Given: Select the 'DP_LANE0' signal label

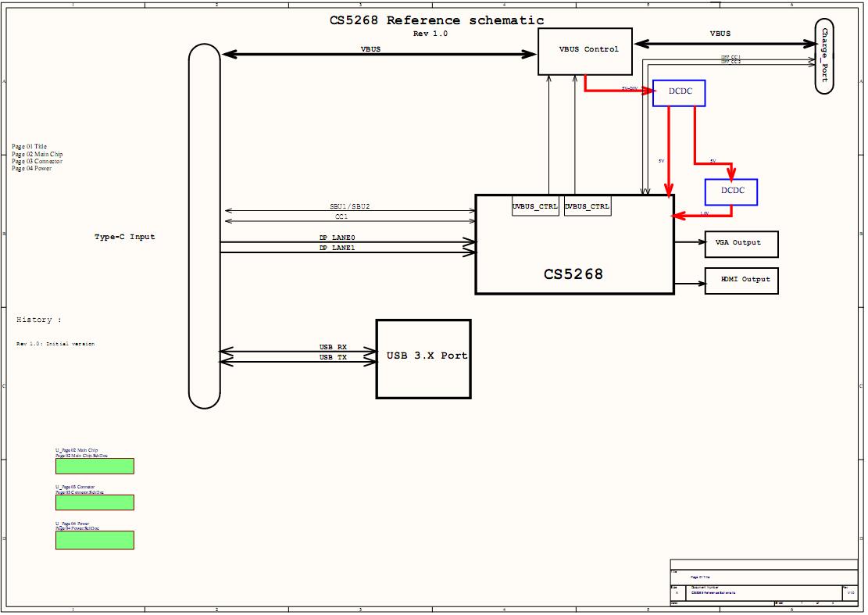Looking at the screenshot, I should (x=338, y=238).
